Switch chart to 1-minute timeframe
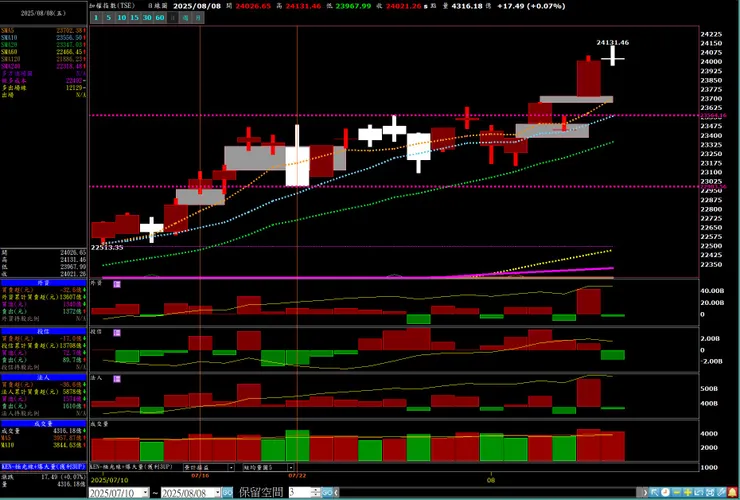The width and height of the screenshot is (740, 500). pos(96,17)
